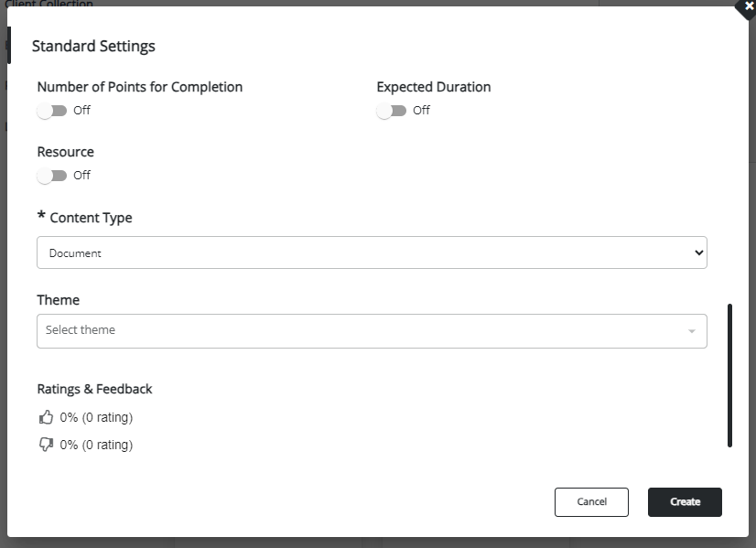Click the Off text beside Expected Duration switch
This screenshot has height=548, width=756.
point(421,111)
